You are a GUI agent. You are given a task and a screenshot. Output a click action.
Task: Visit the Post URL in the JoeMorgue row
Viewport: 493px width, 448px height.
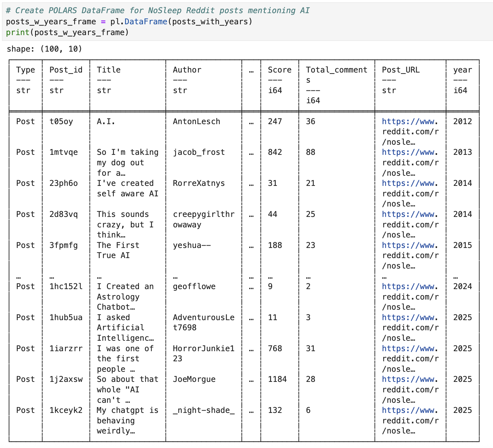click(409, 380)
